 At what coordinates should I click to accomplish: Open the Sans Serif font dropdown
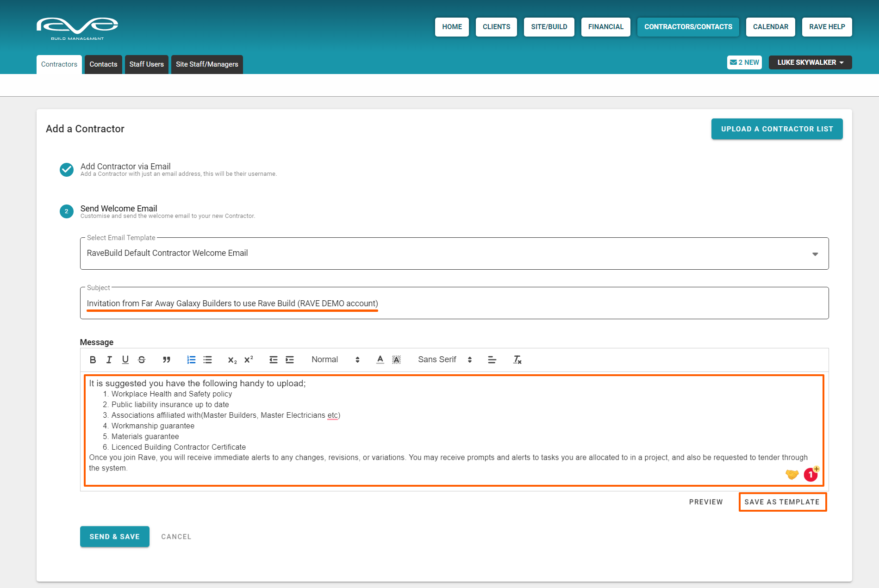445,360
